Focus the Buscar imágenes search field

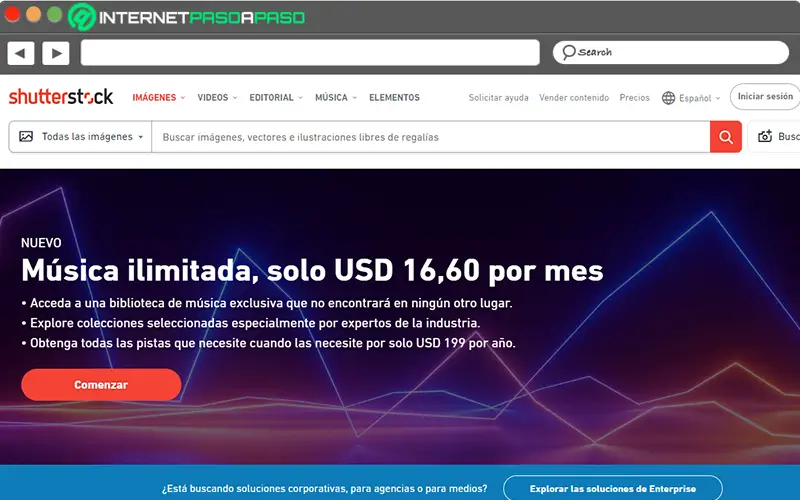[x=431, y=137]
